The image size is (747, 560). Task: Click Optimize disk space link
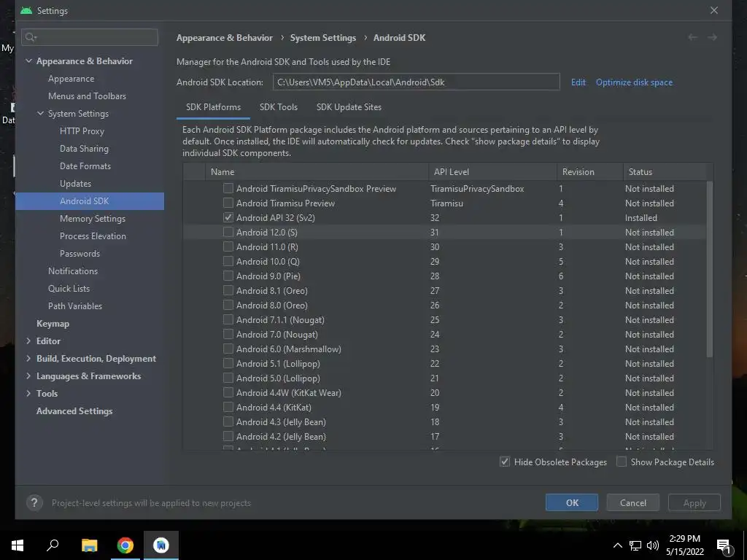pos(634,82)
